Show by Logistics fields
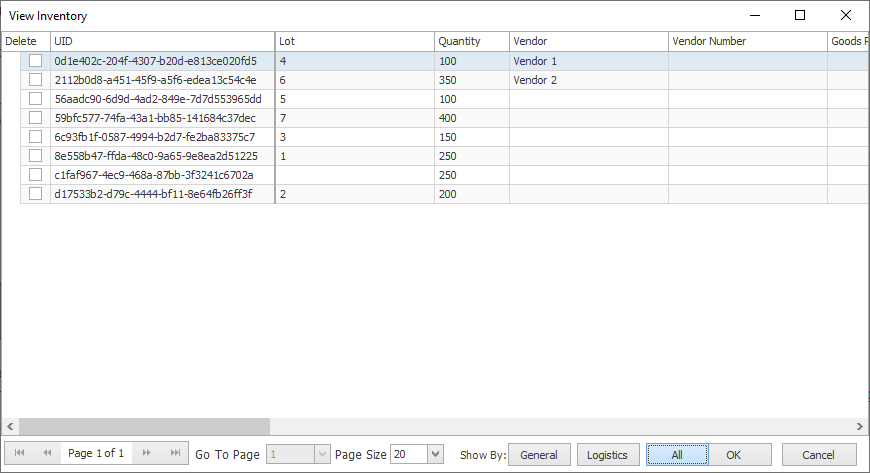Viewport: 870px width, 473px height. pyautogui.click(x=607, y=454)
